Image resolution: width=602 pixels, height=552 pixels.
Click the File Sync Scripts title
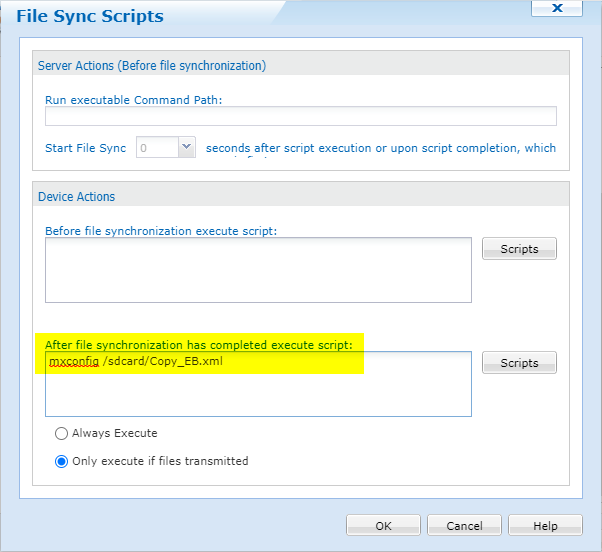click(90, 16)
